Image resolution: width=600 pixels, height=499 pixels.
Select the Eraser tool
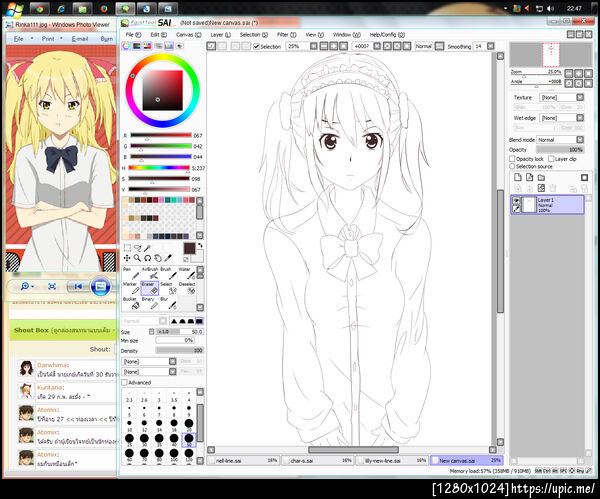[150, 288]
